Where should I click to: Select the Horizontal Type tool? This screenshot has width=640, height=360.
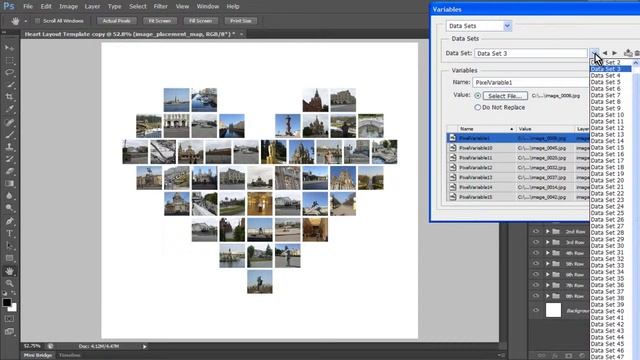tap(9, 233)
